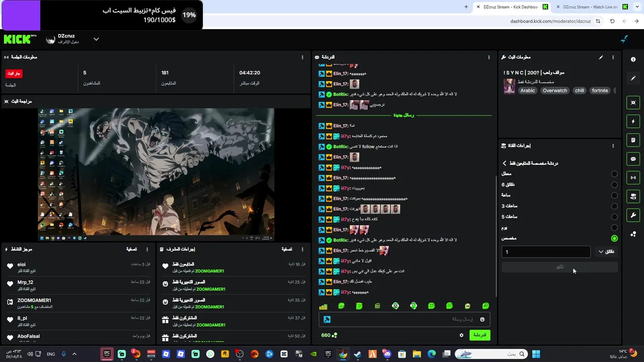Edit stream info with the pencil icon
This screenshot has width=644, height=362.
(x=601, y=57)
